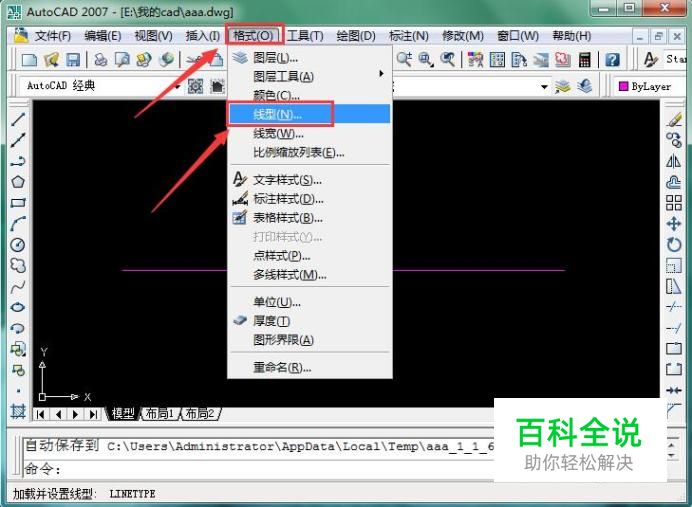Open the 绘图(D) menu
The image size is (692, 507).
click(356, 36)
